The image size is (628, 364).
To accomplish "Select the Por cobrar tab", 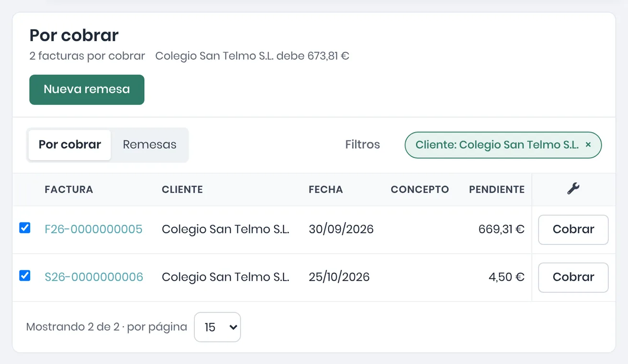I will pos(70,144).
